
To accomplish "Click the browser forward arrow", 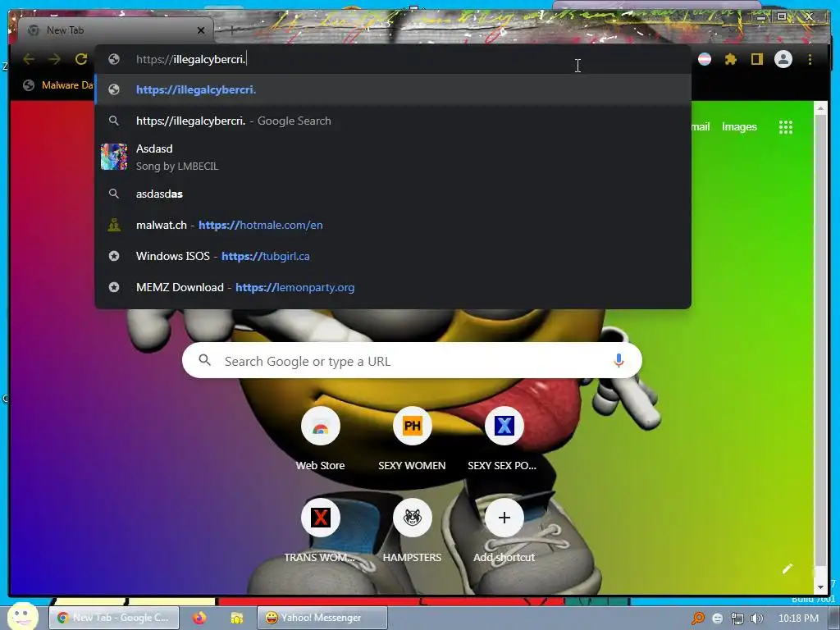I will click(55, 59).
